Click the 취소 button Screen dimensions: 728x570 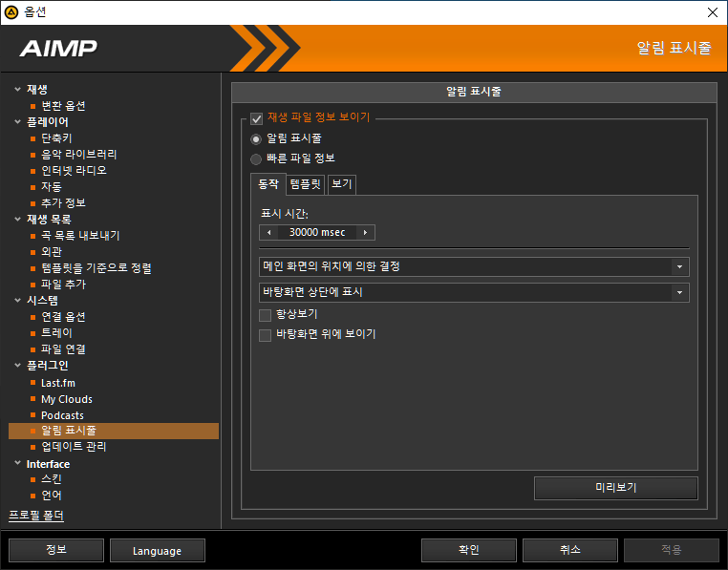pyautogui.click(x=570, y=550)
